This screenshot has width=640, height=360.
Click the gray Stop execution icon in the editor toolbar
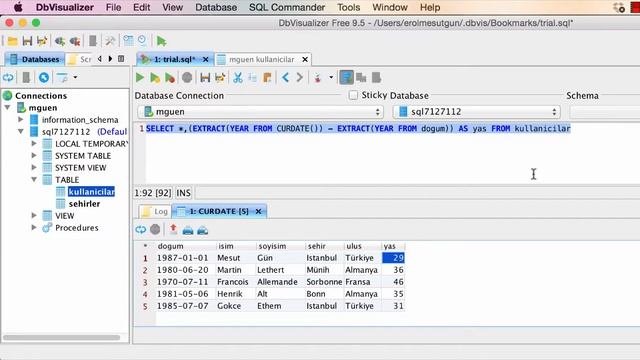[x=187, y=78]
